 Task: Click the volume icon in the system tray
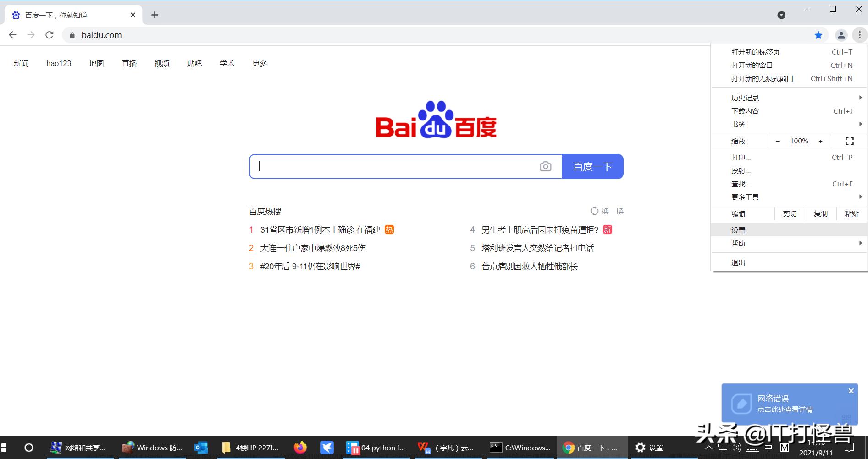(x=736, y=448)
